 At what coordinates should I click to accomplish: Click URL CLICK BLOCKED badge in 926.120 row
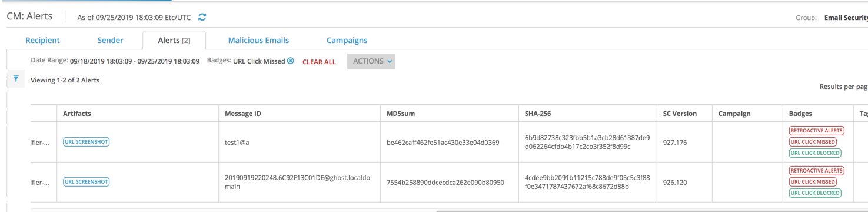point(815,193)
